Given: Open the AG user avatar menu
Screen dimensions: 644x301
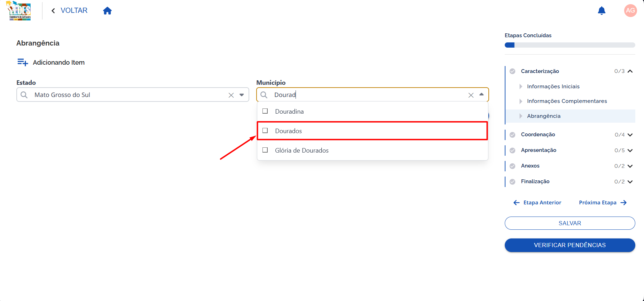Looking at the screenshot, I should (630, 10).
